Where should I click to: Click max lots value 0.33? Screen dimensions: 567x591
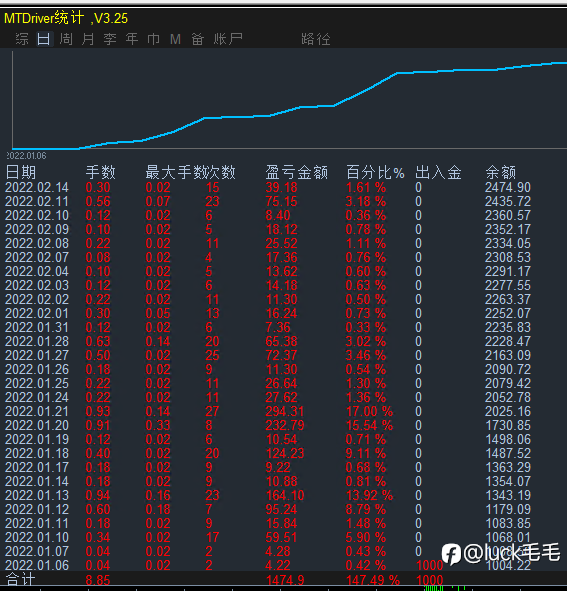(x=158, y=425)
